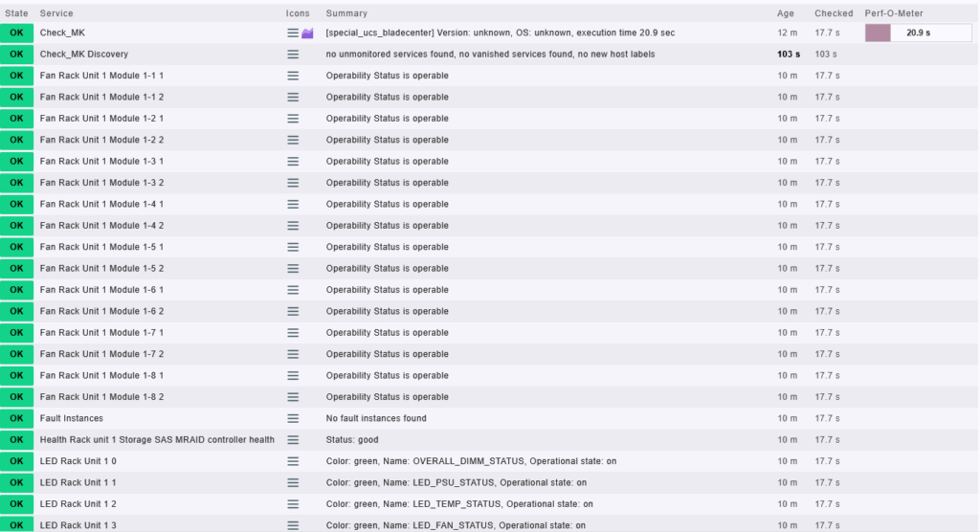
Task: Open the Fault Instances service link
Action: tap(71, 418)
